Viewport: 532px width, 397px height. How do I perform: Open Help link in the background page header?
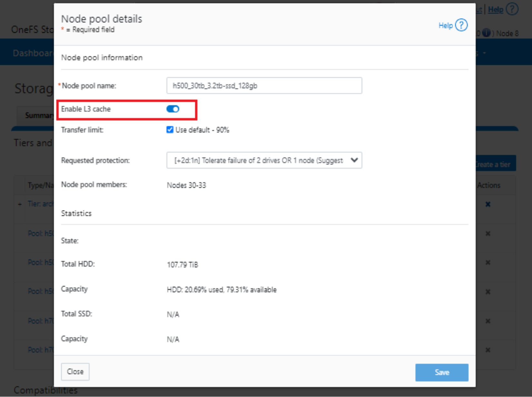[496, 10]
